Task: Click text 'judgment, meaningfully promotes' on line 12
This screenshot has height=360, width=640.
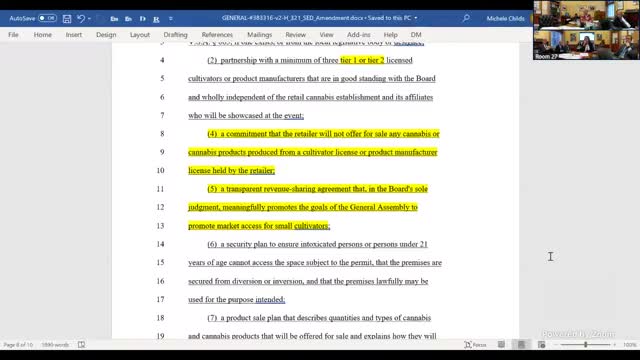Action: pos(242,207)
